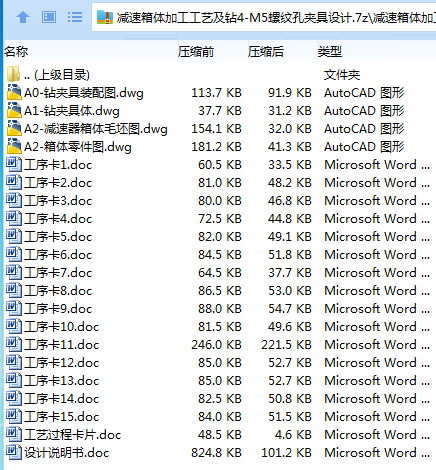
Task: Select file name 工序卡8.doc
Action: tap(58, 291)
